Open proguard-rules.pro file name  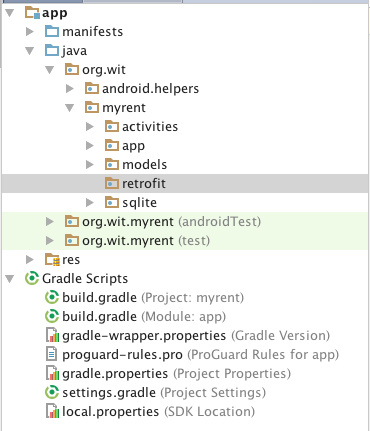[122, 355]
